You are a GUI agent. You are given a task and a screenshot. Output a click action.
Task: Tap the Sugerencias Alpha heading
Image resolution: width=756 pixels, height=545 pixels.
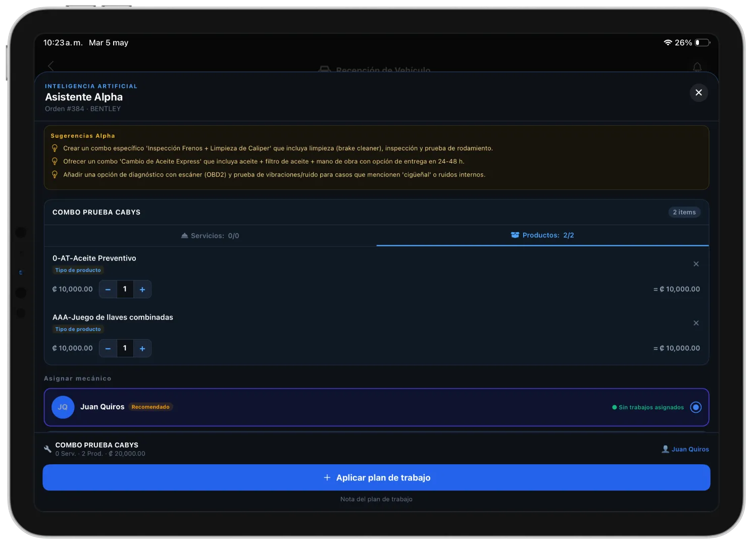pyautogui.click(x=83, y=136)
